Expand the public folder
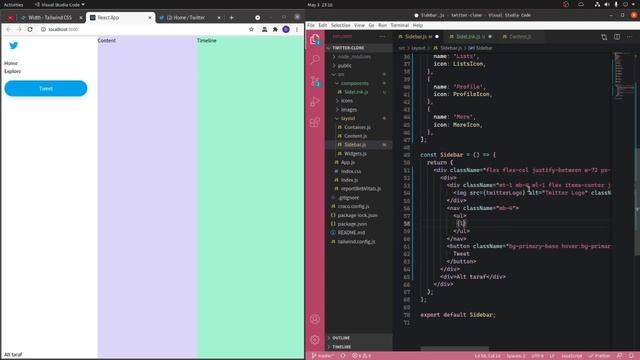Image resolution: width=640 pixels, height=360 pixels. click(x=344, y=65)
